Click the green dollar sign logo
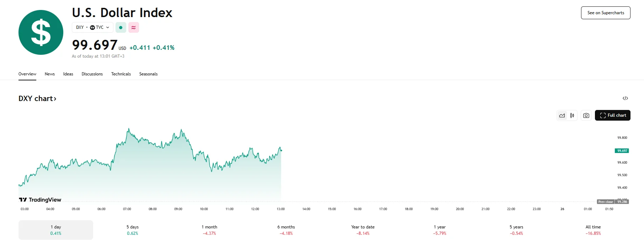Viewport: 644px width, 248px height. [x=41, y=32]
